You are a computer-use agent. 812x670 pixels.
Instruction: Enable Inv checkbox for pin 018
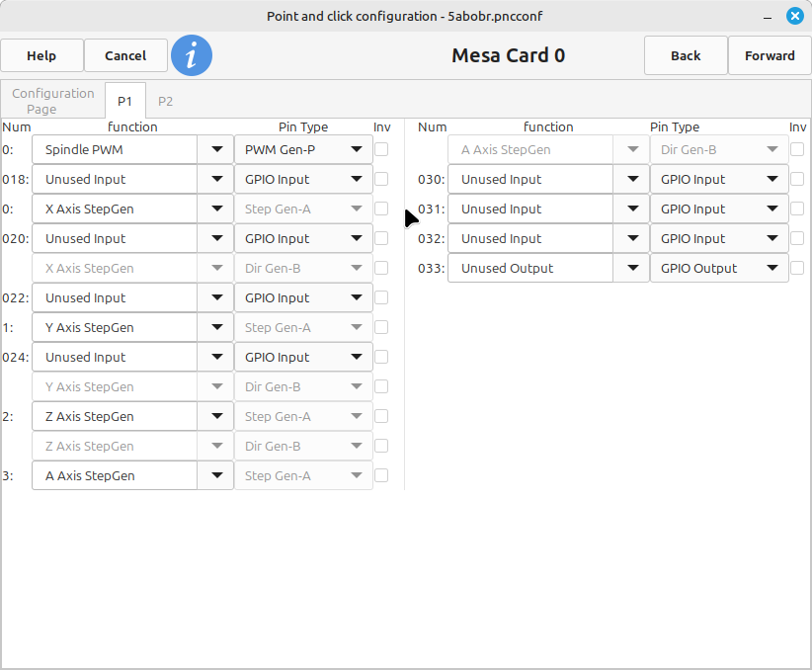(x=381, y=180)
